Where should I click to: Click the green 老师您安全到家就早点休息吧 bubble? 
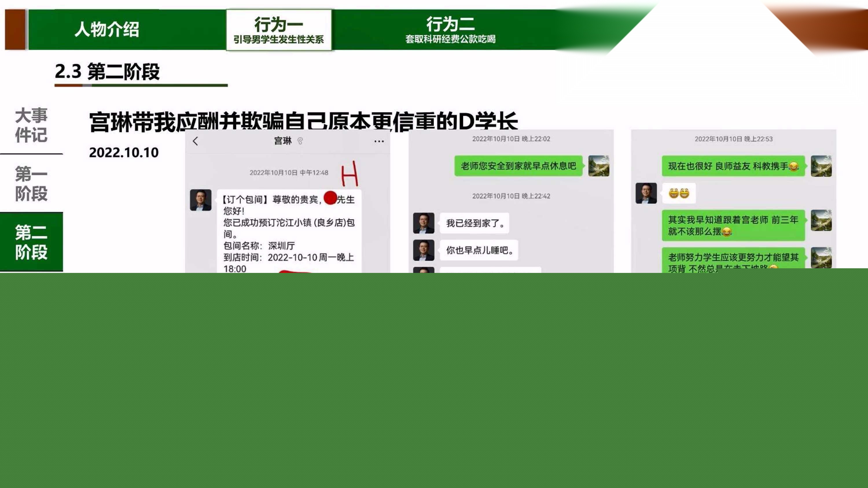click(x=518, y=166)
